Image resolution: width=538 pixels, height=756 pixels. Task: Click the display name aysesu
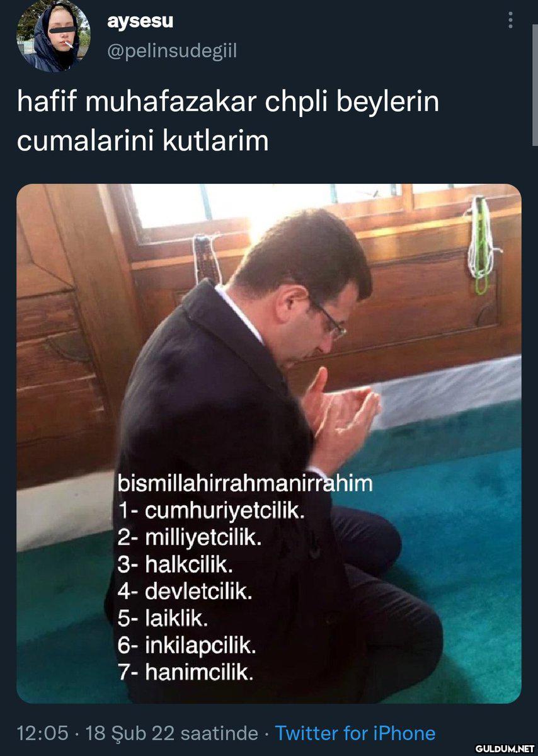[140, 21]
